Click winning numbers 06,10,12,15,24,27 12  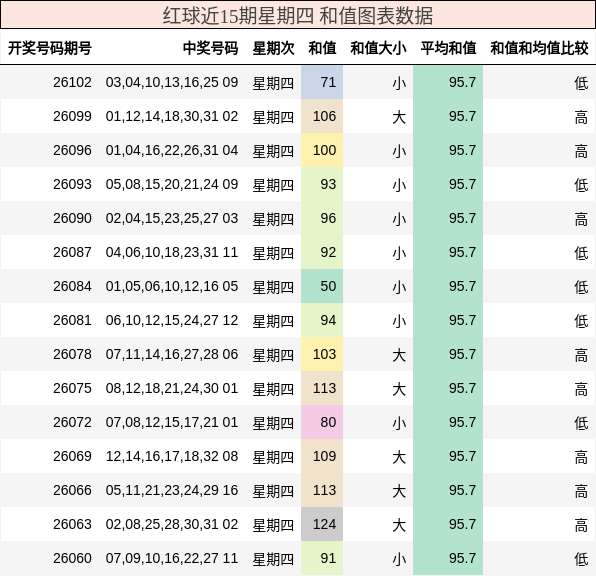(x=172, y=321)
